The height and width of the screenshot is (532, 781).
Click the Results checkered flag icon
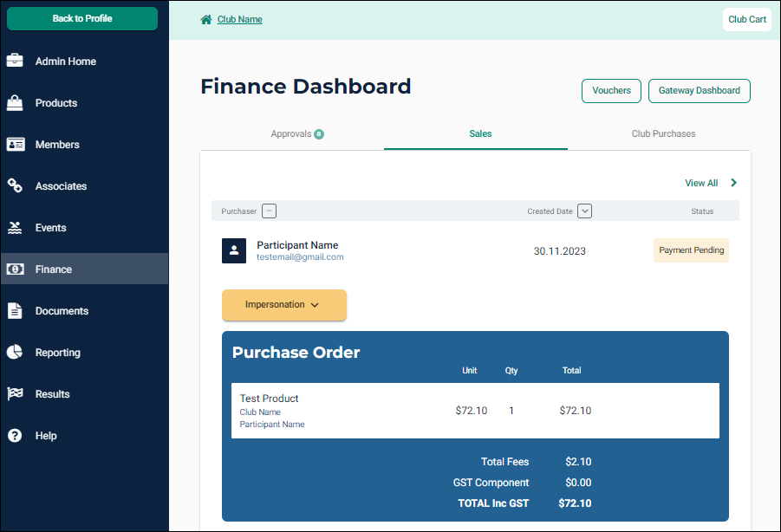(x=15, y=393)
